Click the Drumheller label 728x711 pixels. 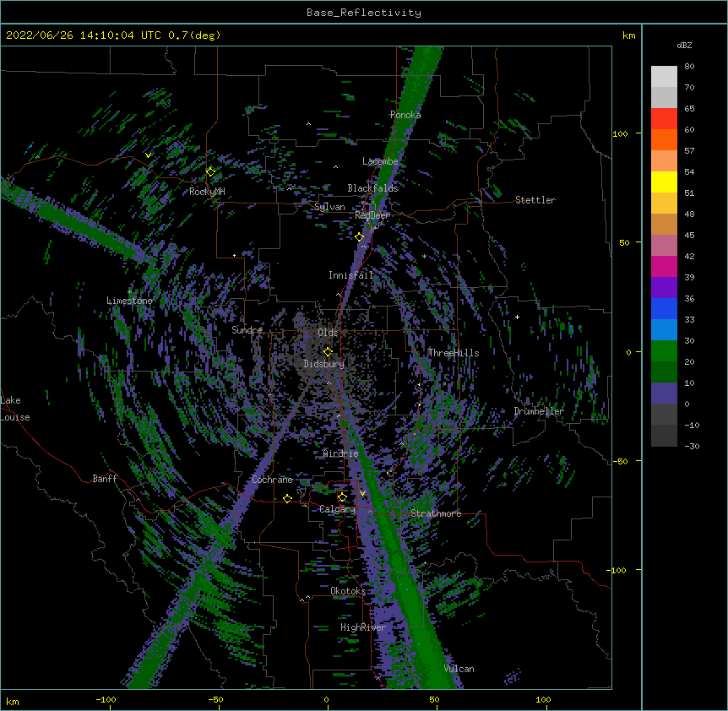point(539,411)
